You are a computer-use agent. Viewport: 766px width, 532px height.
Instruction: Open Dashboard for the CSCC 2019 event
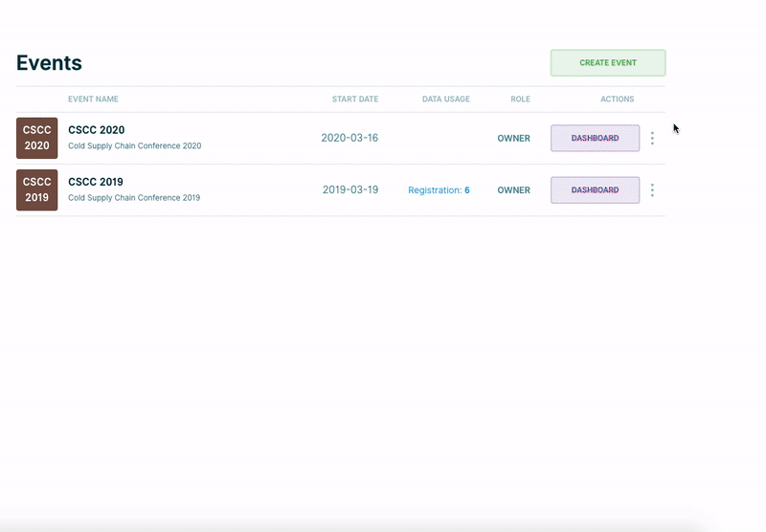[x=595, y=189]
